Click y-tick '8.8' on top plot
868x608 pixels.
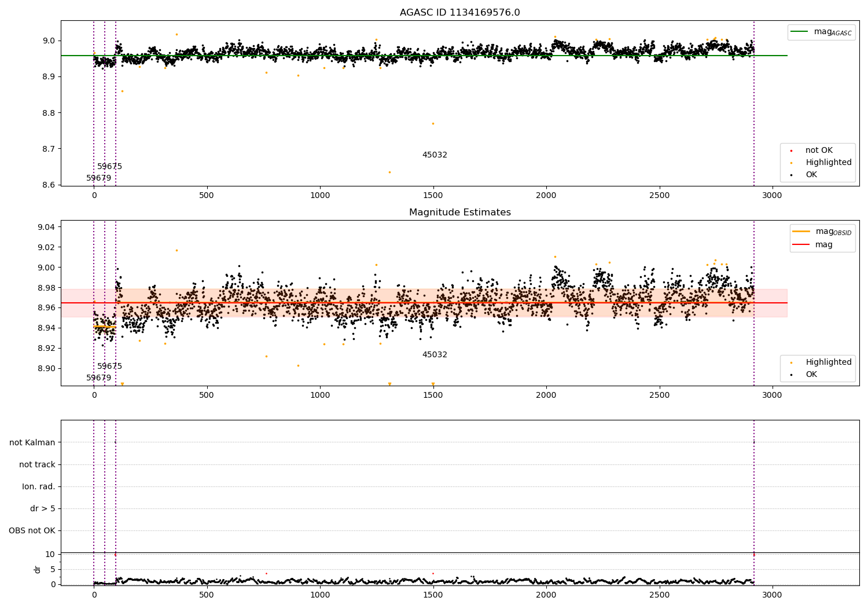[x=49, y=113]
